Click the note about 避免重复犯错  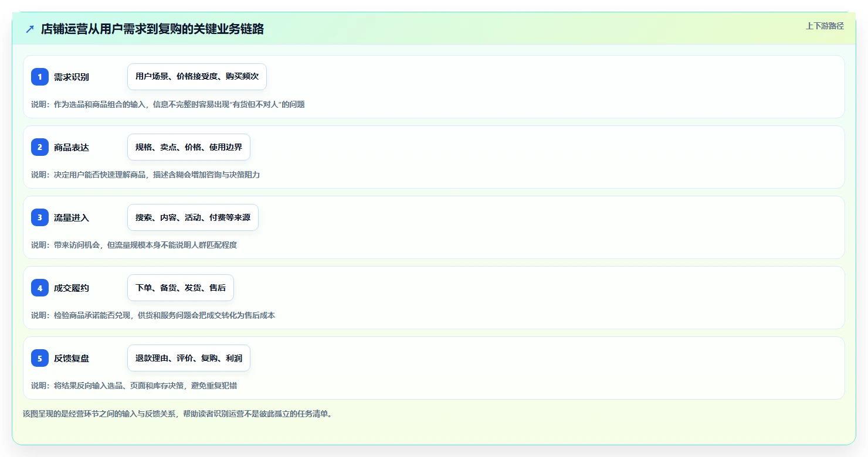click(134, 386)
